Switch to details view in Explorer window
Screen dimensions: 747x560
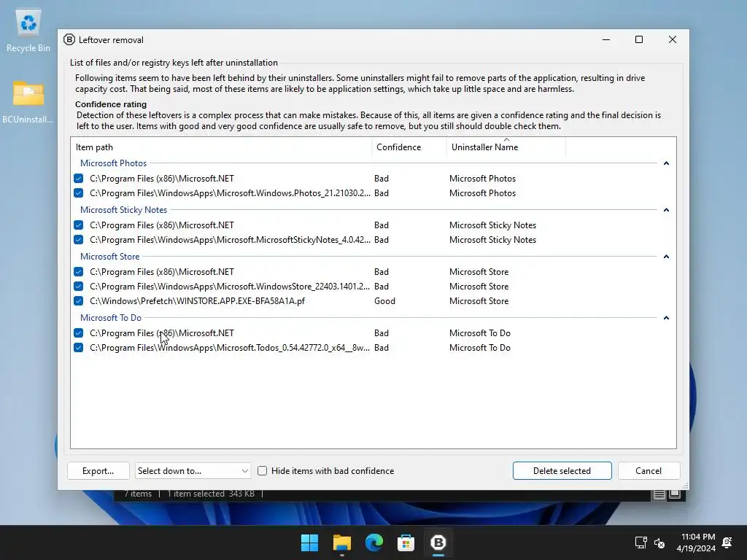(x=659, y=494)
